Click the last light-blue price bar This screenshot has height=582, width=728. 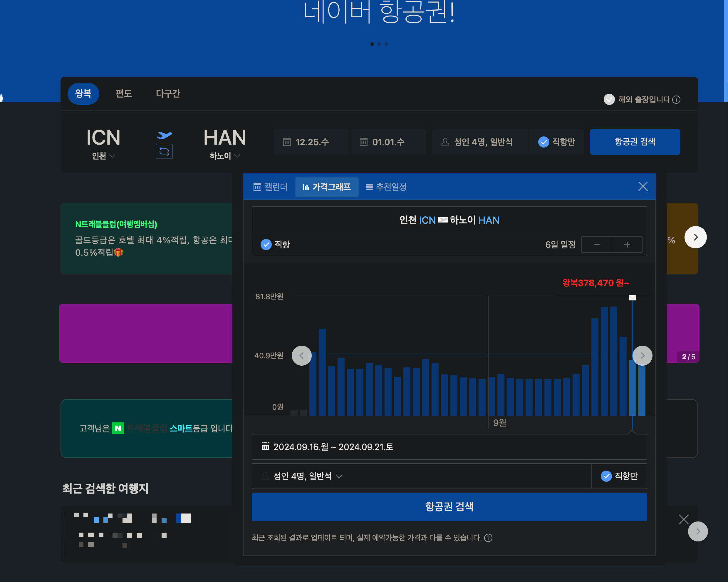coord(642,390)
